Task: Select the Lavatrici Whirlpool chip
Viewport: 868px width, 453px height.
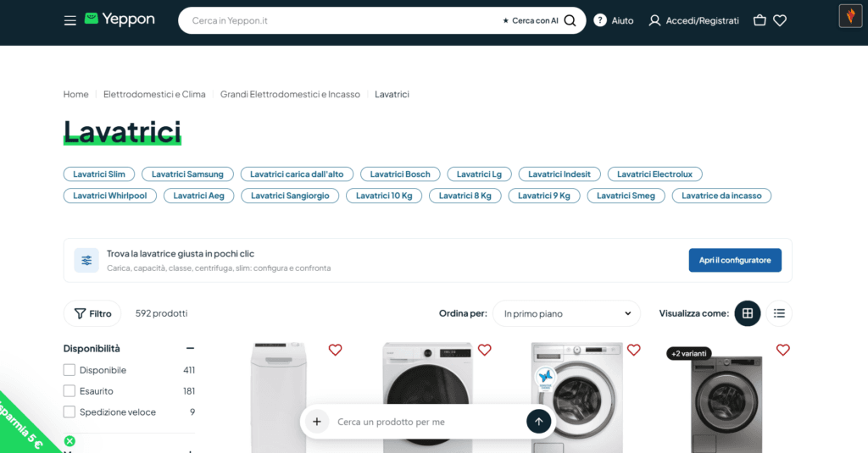Action: (110, 196)
